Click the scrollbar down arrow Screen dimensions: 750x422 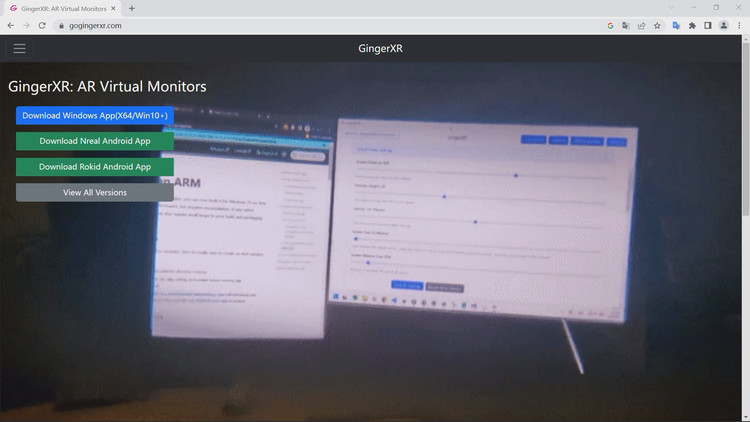coord(746,418)
